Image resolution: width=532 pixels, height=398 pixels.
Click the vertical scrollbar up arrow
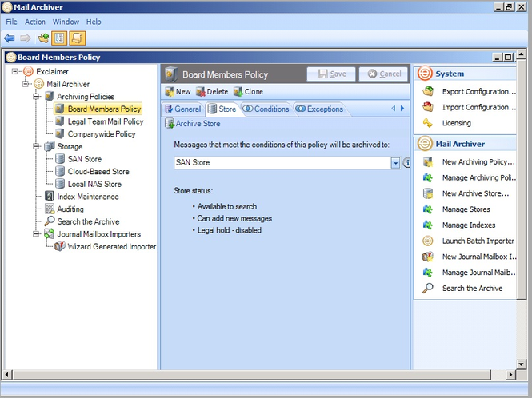click(522, 54)
